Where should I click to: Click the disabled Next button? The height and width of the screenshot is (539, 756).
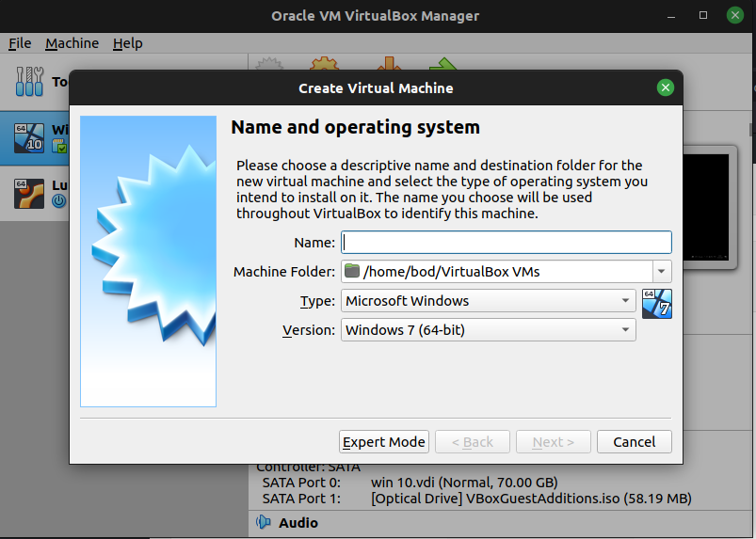tap(553, 442)
